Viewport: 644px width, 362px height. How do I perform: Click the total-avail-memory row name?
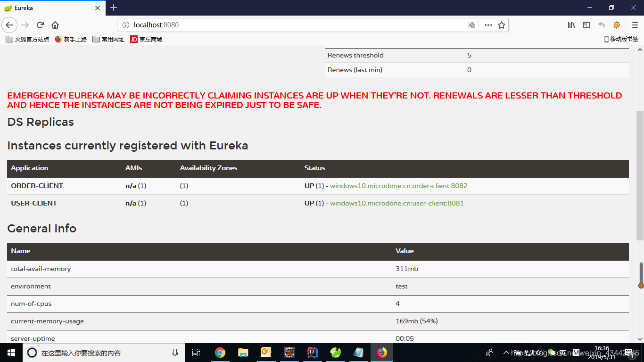tap(41, 269)
